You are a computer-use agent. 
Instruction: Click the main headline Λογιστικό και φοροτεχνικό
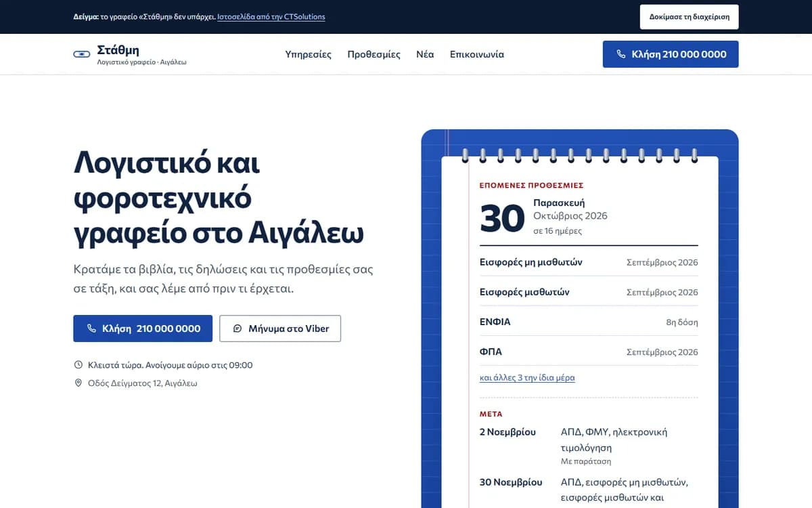[219, 198]
